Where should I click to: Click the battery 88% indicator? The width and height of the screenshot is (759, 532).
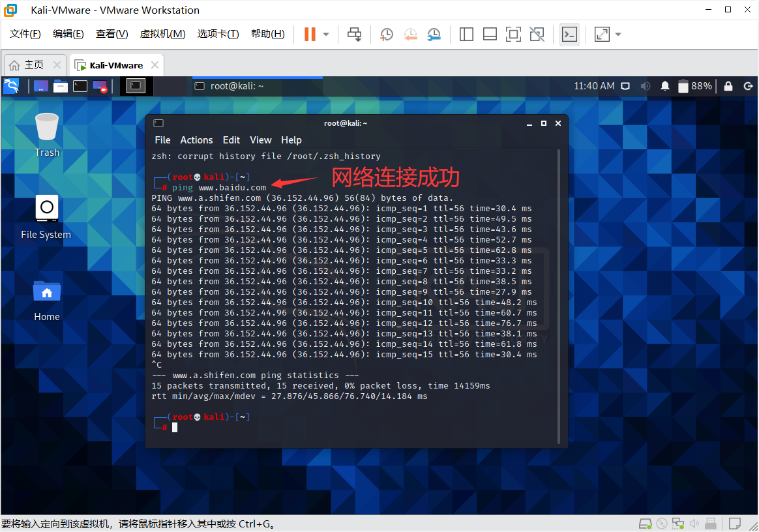[695, 86]
